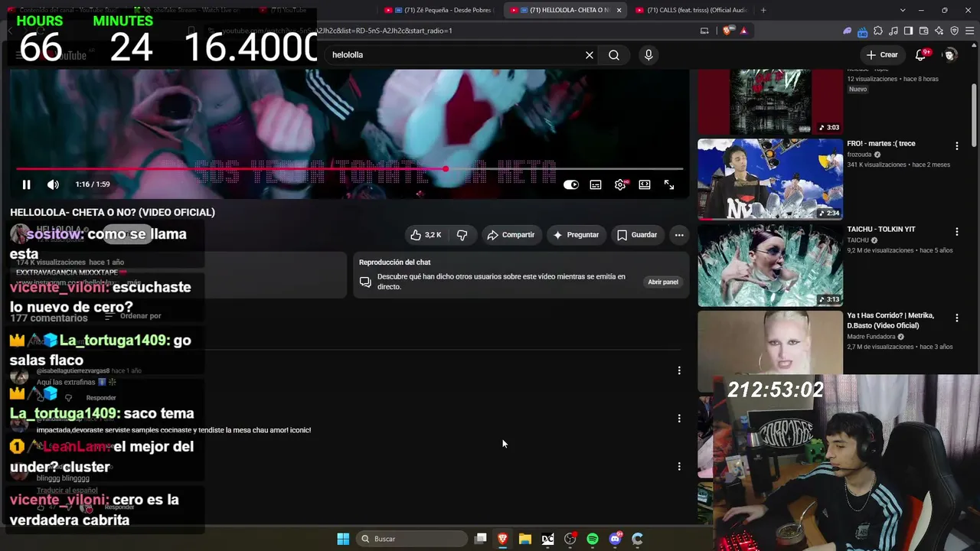This screenshot has width=980, height=551.
Task: Seek on the red video progress bar
Action: tap(349, 168)
